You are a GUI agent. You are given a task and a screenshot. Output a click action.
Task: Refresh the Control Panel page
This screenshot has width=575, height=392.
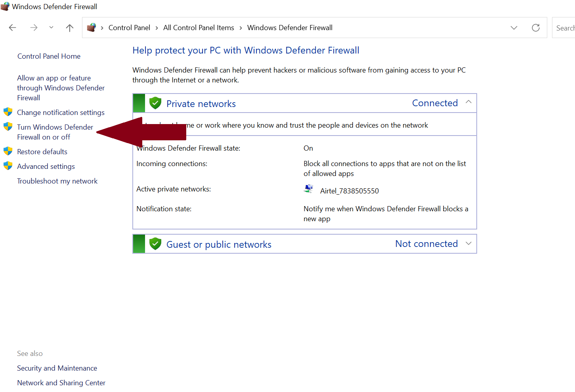[x=536, y=28]
